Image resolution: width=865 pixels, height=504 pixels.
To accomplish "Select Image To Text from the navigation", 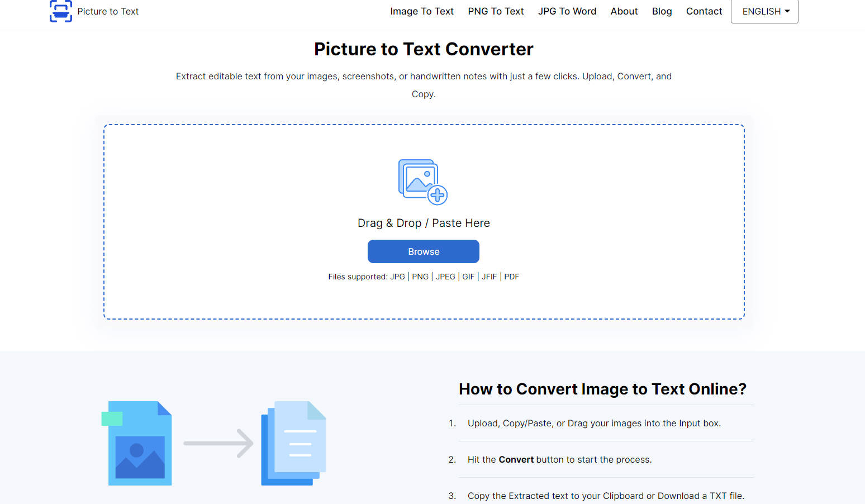I will 422,11.
